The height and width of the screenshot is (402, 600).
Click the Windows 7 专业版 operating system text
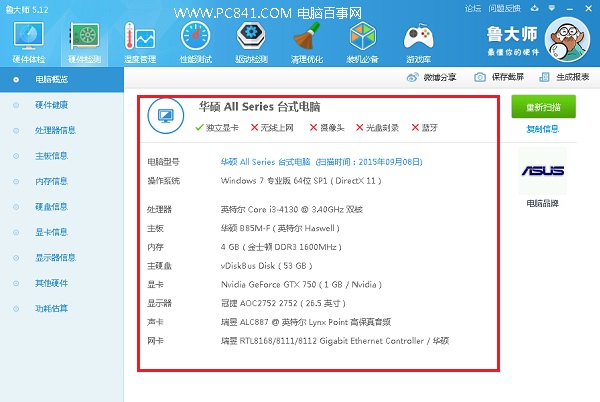click(301, 181)
